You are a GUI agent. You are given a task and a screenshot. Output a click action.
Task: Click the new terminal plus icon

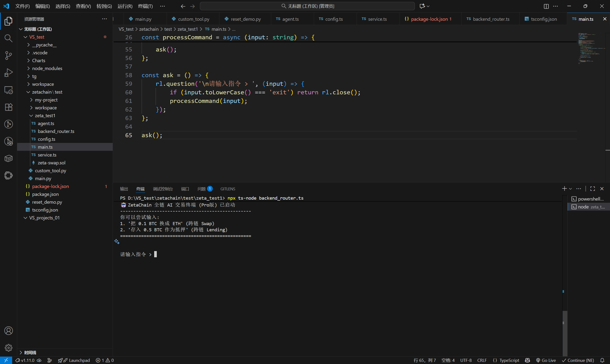564,189
